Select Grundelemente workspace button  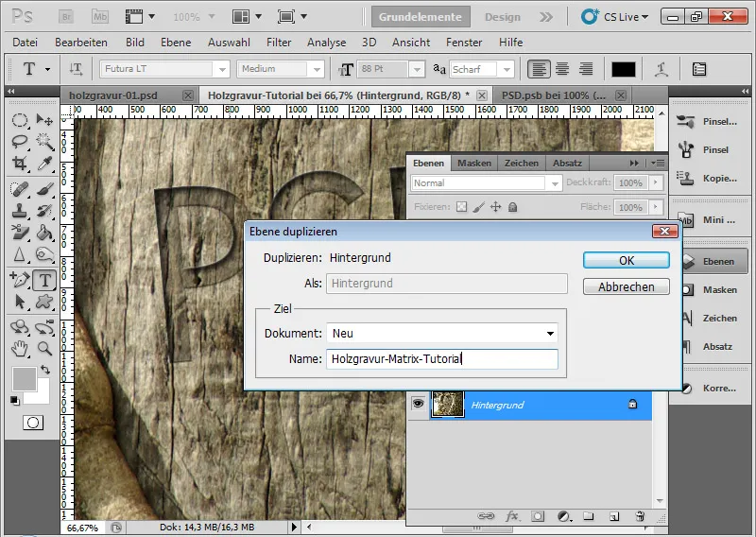click(x=421, y=17)
